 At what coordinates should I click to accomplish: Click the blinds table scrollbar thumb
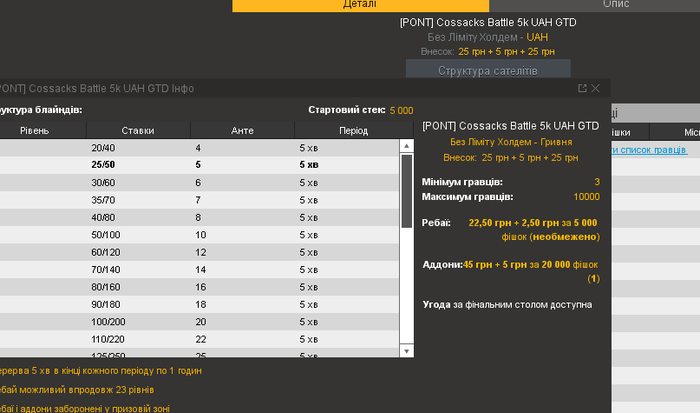click(x=407, y=191)
